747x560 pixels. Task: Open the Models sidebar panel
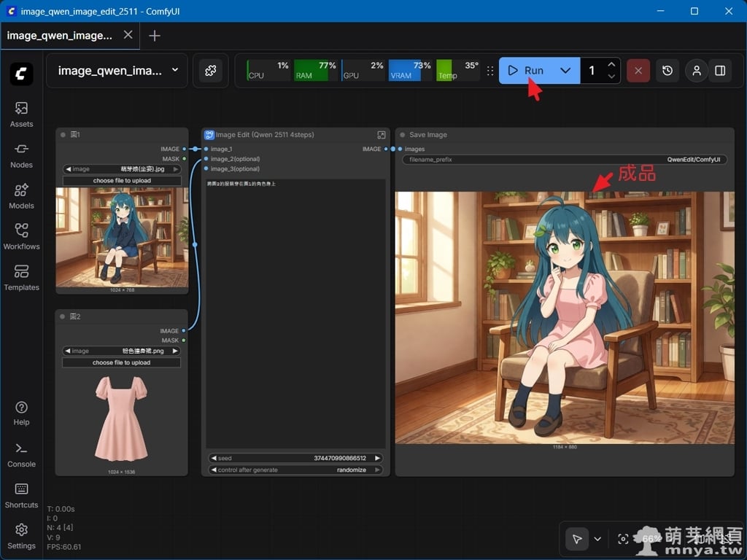(x=21, y=195)
